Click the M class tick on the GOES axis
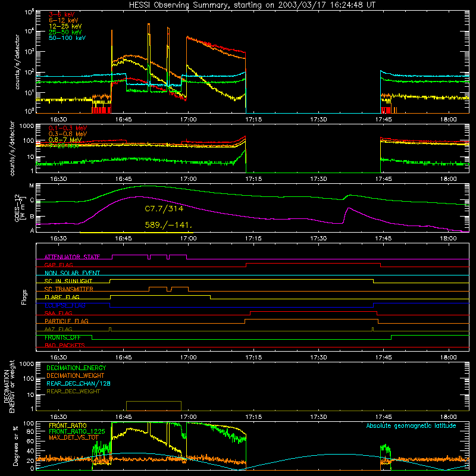The width and height of the screenshot is (476, 476). pos(32,186)
